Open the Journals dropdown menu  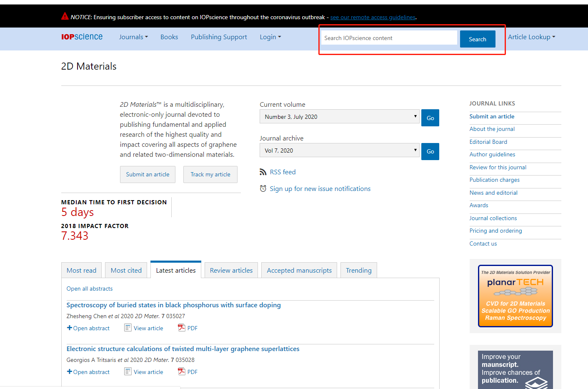click(x=133, y=37)
